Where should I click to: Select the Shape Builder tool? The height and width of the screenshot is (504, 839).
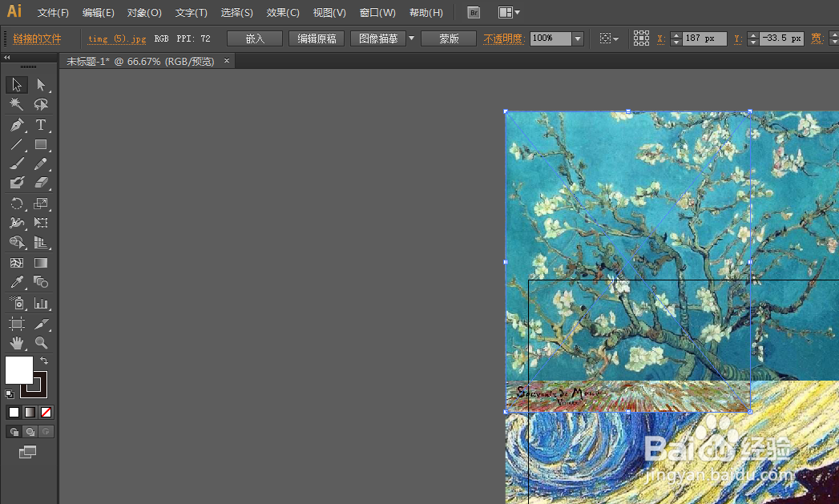pos(17,242)
